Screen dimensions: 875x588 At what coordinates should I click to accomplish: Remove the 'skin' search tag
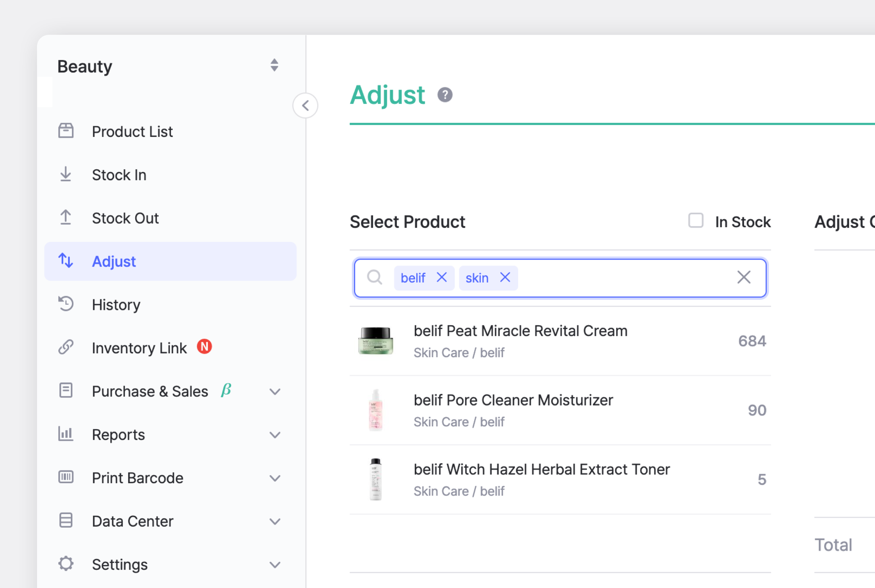tap(505, 278)
